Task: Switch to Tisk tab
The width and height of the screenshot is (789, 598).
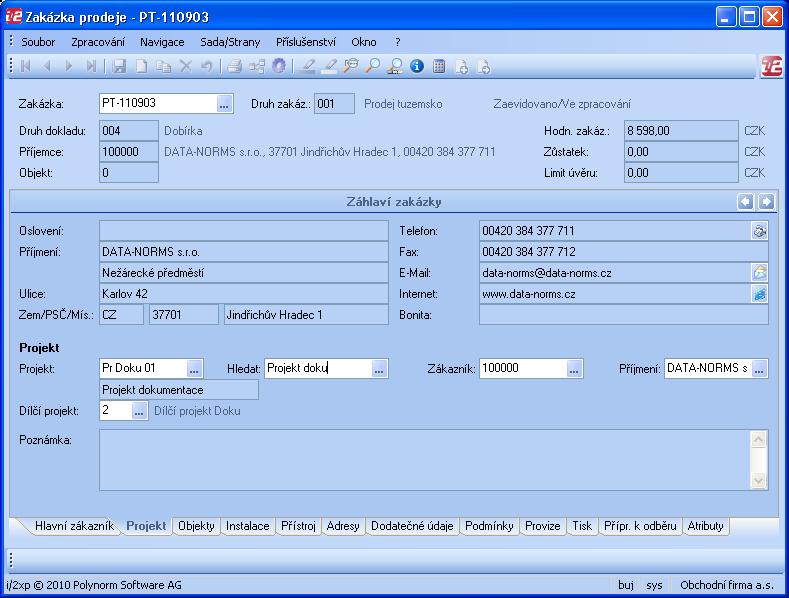Action: [582, 526]
